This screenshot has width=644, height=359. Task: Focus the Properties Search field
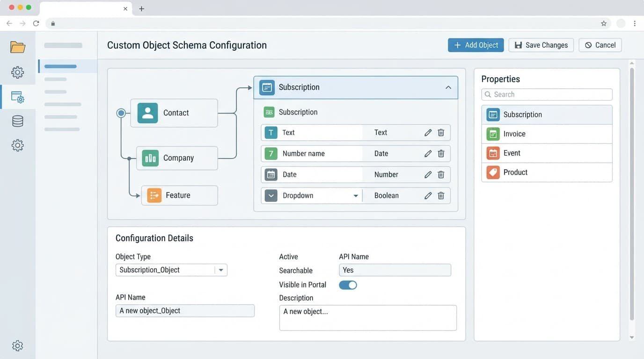tap(547, 94)
